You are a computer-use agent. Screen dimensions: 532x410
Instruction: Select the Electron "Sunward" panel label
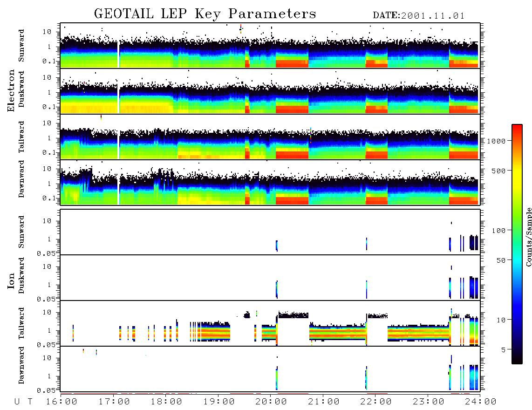click(21, 46)
